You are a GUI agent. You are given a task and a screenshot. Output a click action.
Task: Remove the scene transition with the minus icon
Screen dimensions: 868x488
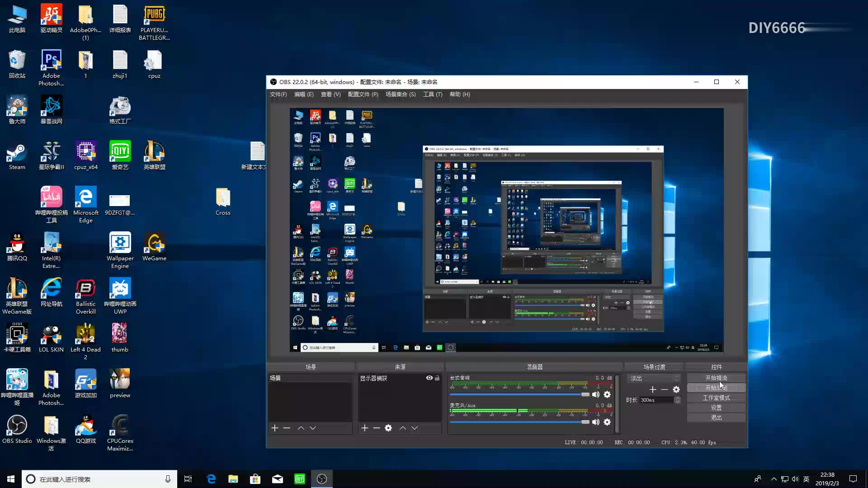[x=664, y=389]
